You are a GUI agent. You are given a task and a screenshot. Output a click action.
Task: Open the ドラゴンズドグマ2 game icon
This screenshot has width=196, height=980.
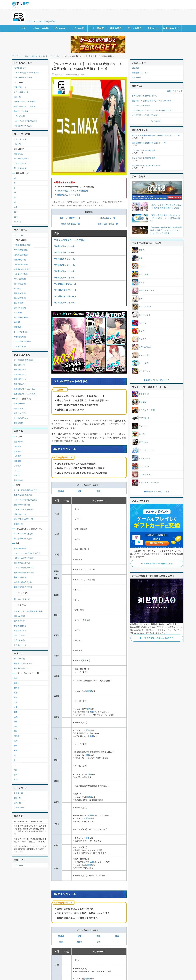click(x=135, y=410)
